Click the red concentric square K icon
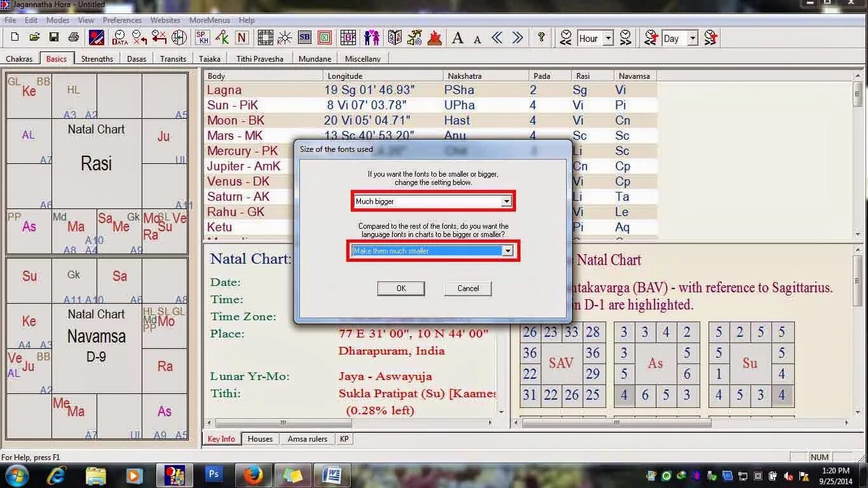Screen dimensions: 868x488 325,37
